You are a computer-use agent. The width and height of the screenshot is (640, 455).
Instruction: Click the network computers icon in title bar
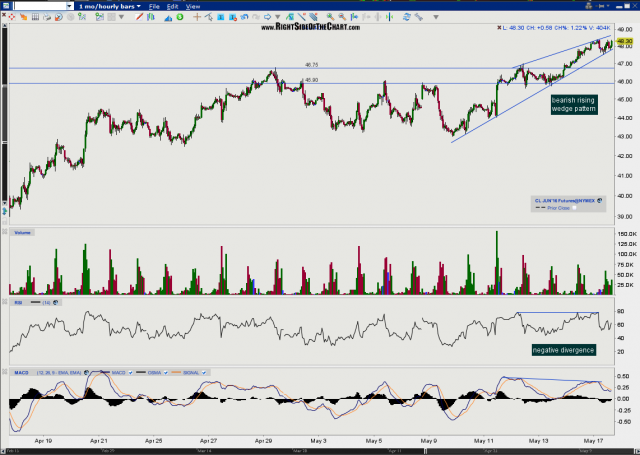click(x=589, y=6)
